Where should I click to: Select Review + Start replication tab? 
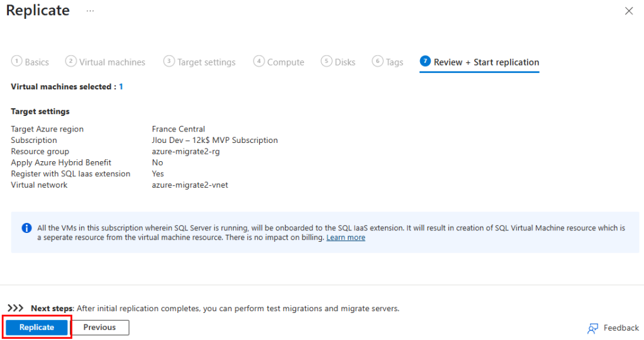tap(479, 62)
